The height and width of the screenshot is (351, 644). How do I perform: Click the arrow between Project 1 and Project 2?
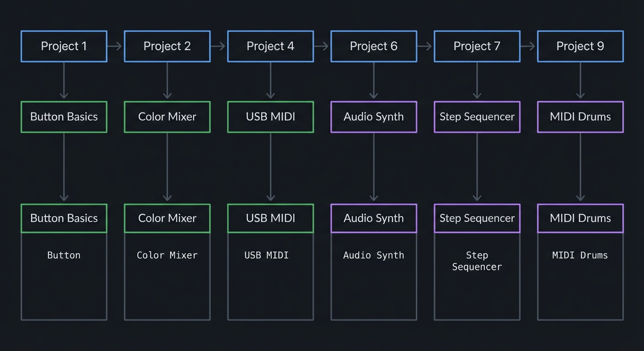(115, 46)
